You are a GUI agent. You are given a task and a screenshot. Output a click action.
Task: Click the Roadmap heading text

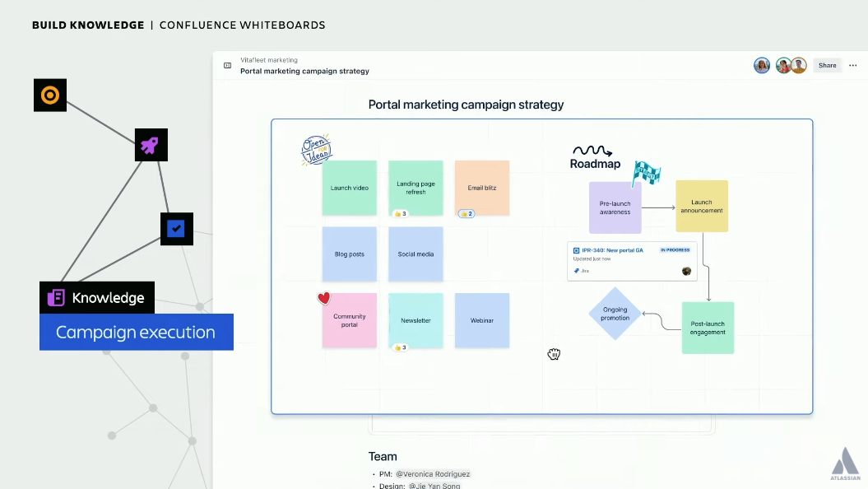click(x=595, y=164)
